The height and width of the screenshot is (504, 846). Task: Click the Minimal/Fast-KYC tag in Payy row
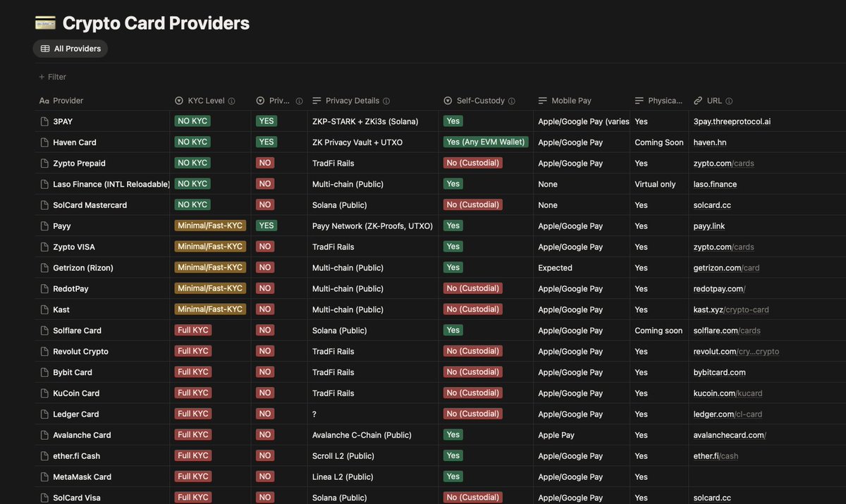click(x=210, y=226)
